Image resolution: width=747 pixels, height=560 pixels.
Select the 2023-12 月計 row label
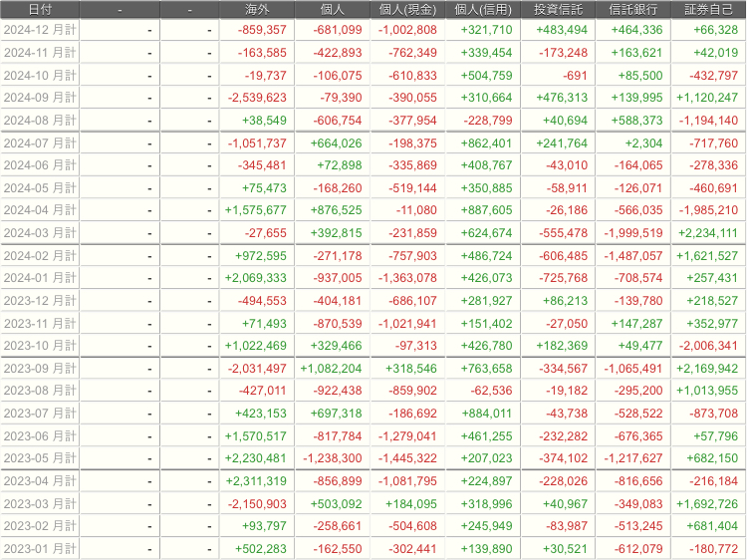pos(40,300)
